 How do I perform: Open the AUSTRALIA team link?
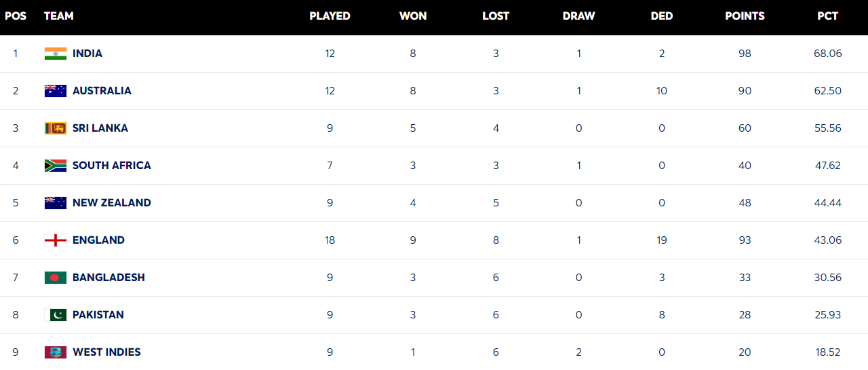pos(102,91)
